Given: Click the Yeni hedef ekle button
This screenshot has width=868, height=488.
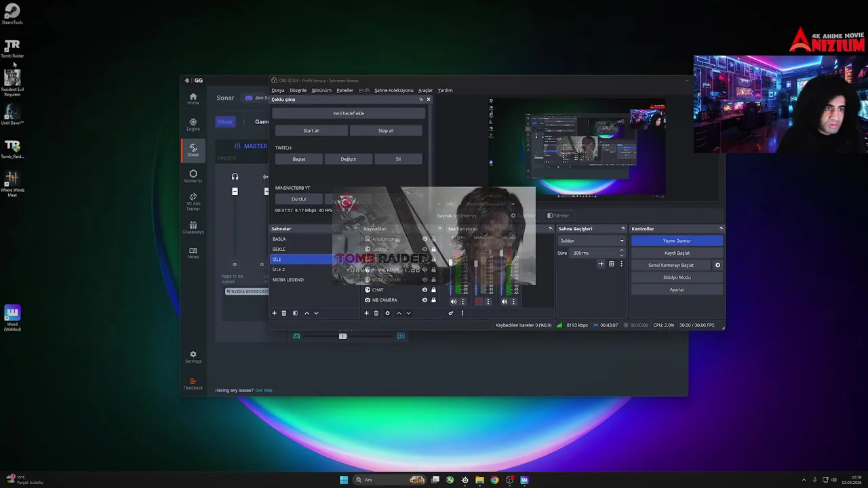Looking at the screenshot, I should [x=349, y=113].
